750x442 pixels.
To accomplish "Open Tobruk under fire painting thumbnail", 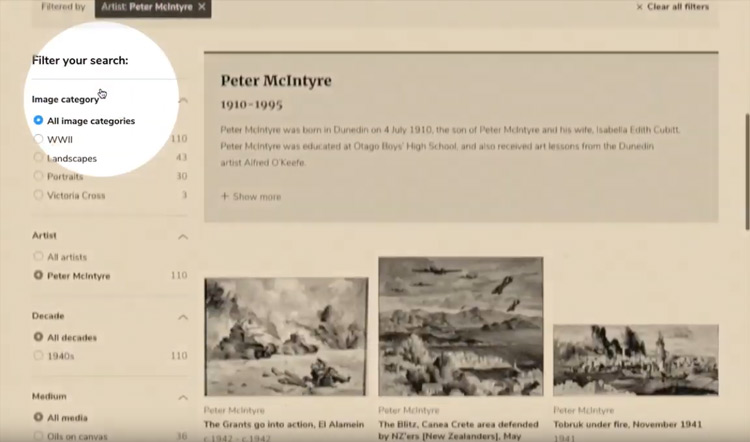I will pyautogui.click(x=636, y=360).
